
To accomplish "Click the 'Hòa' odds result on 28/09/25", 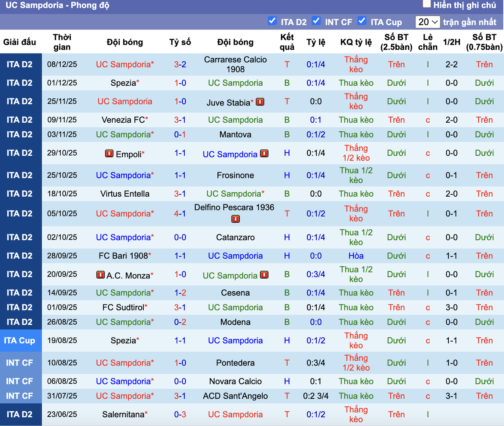I will (x=356, y=256).
